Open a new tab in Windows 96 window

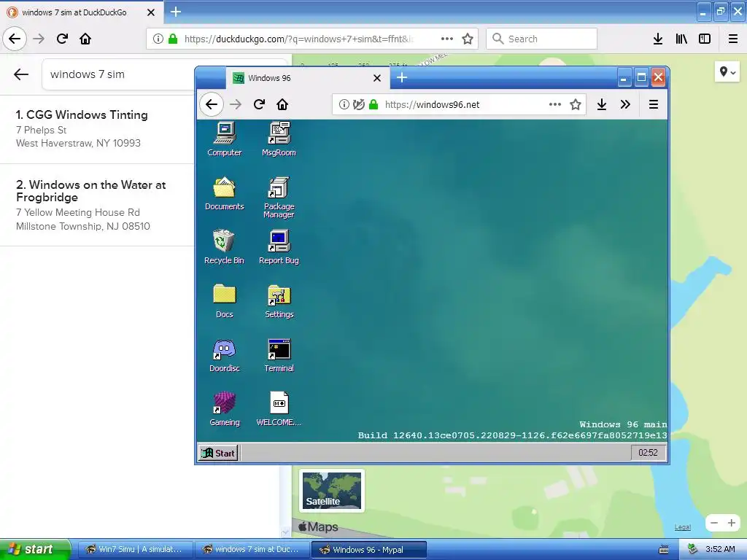click(402, 77)
